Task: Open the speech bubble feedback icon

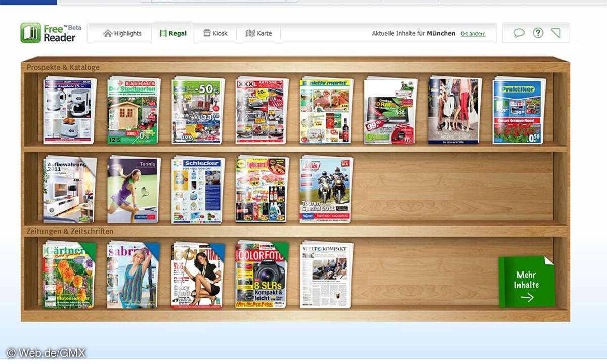Action: 519,33
